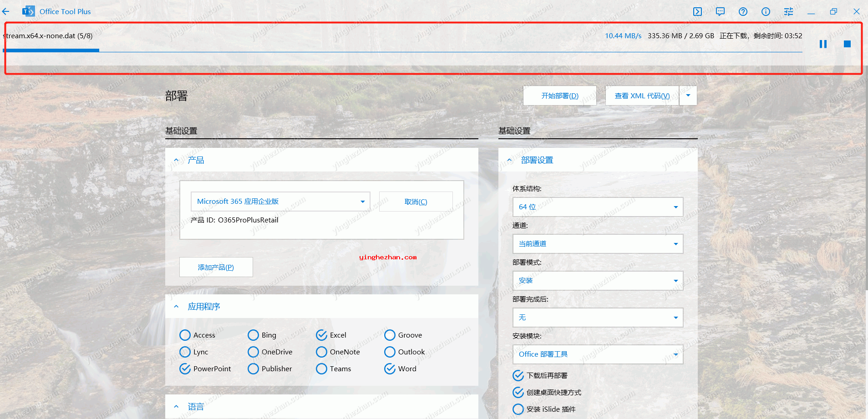Open the settings sliders icon

click(788, 11)
